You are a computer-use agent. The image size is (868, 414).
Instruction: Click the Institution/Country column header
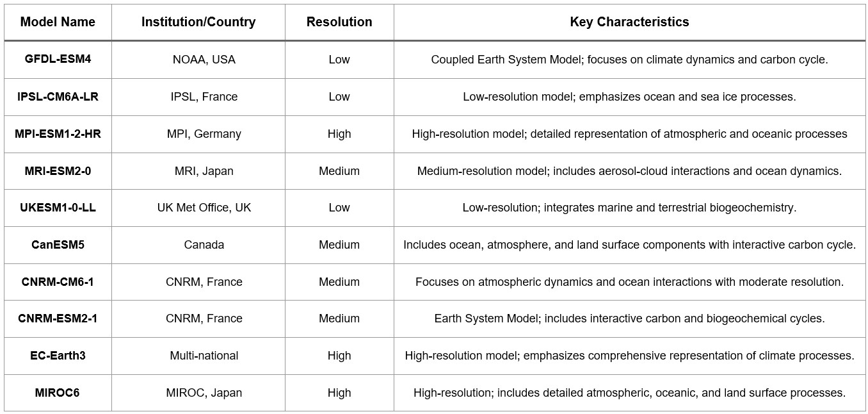[x=198, y=22]
